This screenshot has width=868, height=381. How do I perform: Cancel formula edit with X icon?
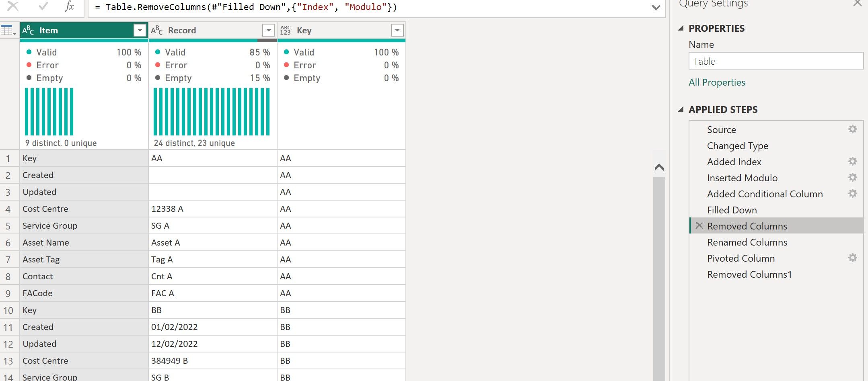[13, 6]
